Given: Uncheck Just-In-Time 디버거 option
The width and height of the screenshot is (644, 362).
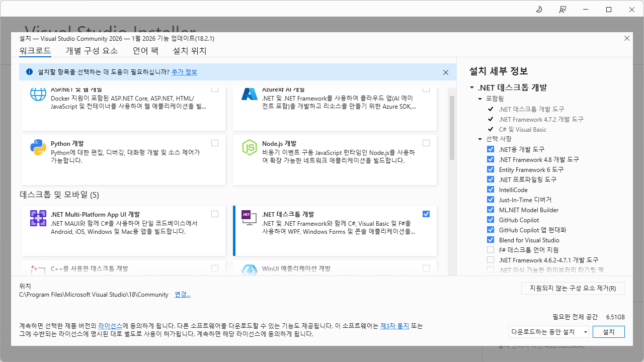Looking at the screenshot, I should click(x=491, y=200).
